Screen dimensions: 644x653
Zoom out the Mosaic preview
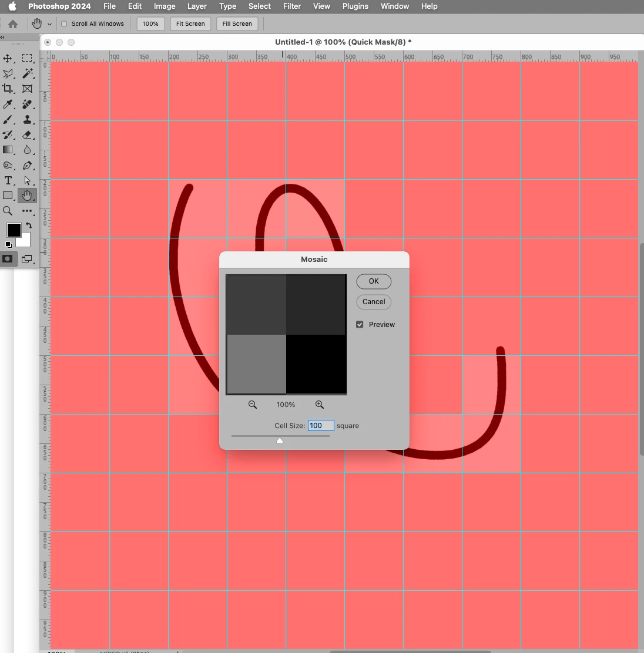pyautogui.click(x=253, y=405)
